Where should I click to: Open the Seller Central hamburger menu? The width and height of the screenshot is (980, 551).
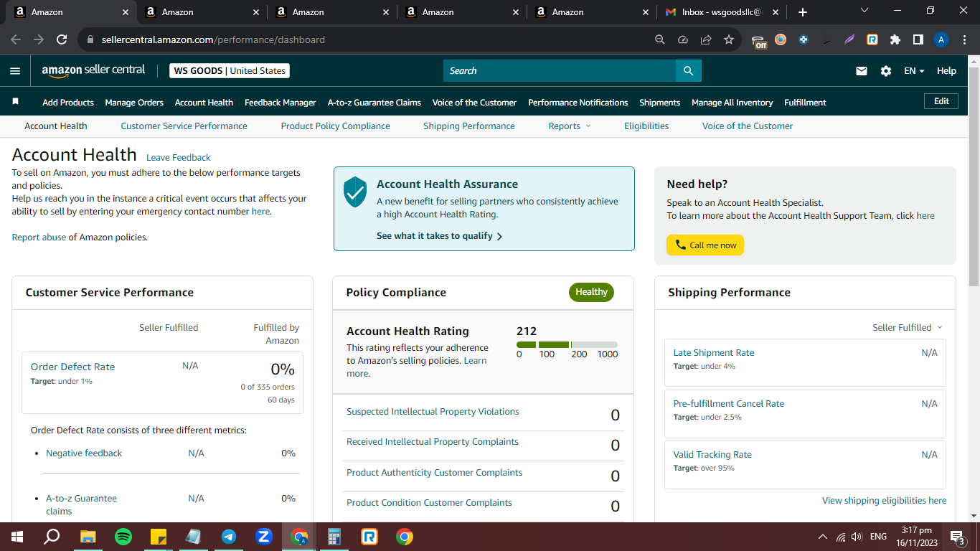click(x=15, y=71)
